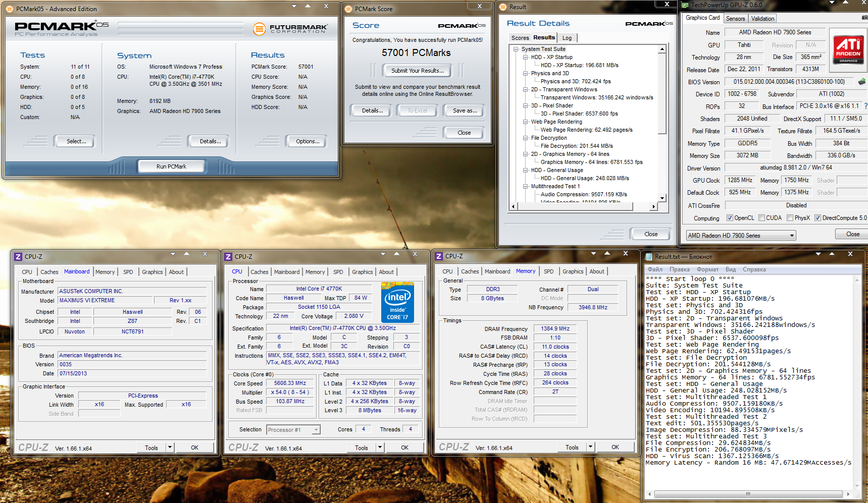Click the Details... button in PCMark Score window
Image resolution: width=868 pixels, height=503 pixels.
(x=372, y=110)
